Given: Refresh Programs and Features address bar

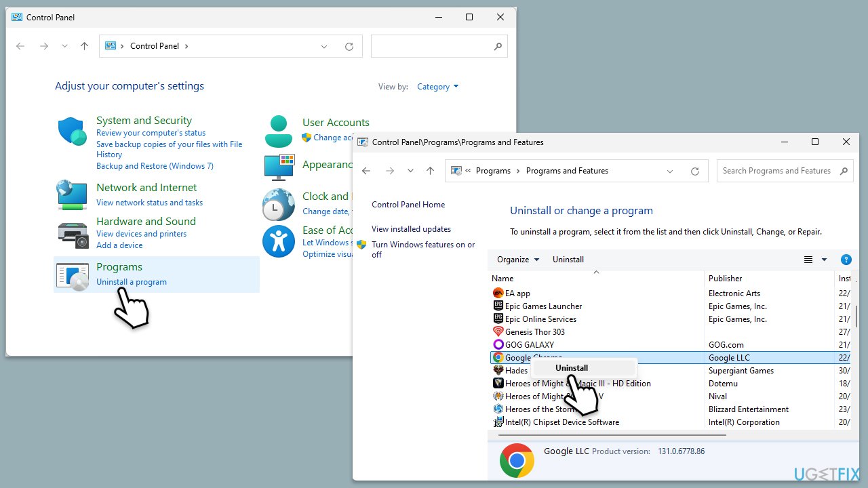Looking at the screenshot, I should pyautogui.click(x=695, y=171).
